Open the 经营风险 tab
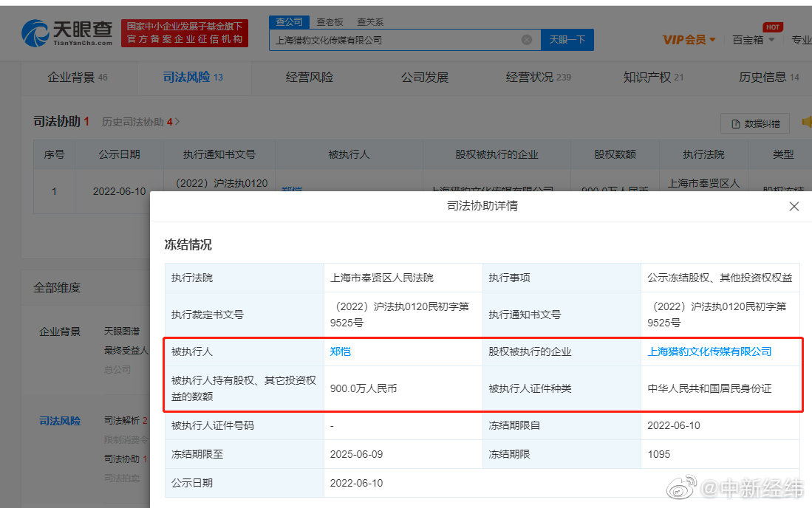This screenshot has width=812, height=508. click(309, 78)
